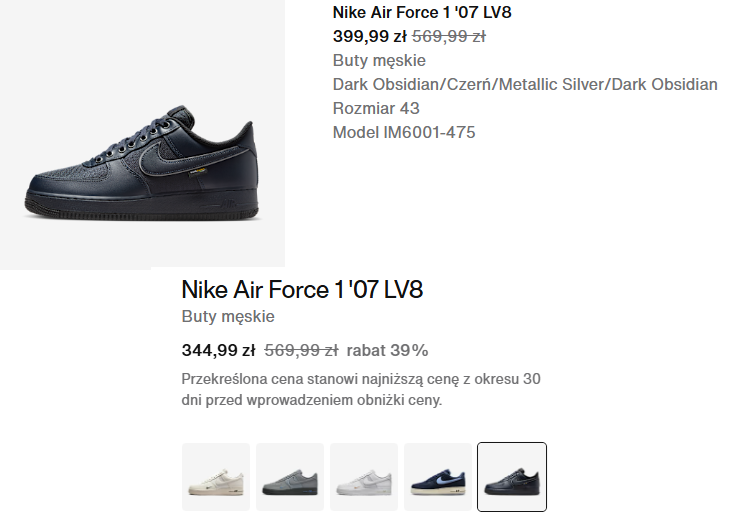Screen dimensions: 729x512
Task: Pick the navy shoe with light blue swoosh
Action: click(x=438, y=477)
